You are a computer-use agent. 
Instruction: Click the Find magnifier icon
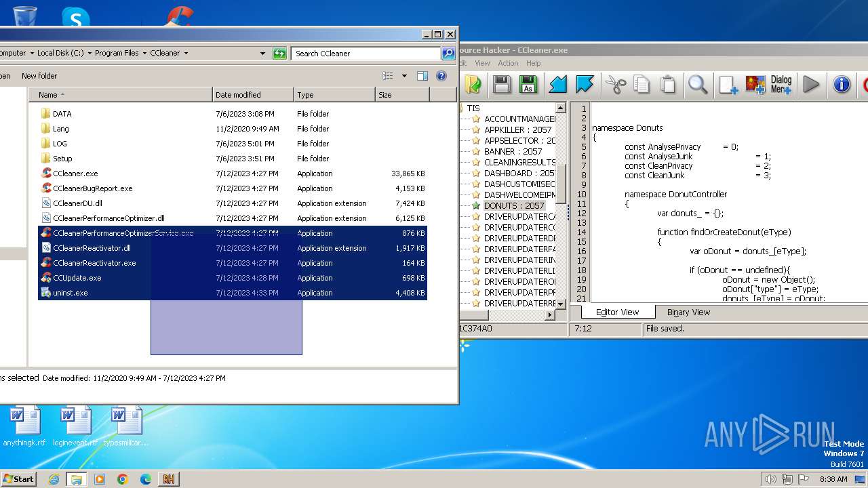pyautogui.click(x=698, y=84)
